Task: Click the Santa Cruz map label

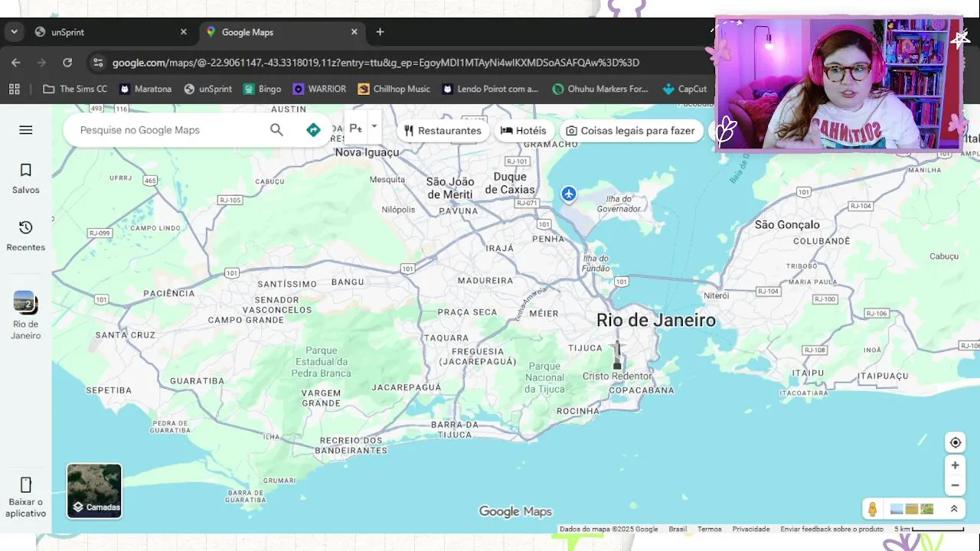Action: (126, 335)
